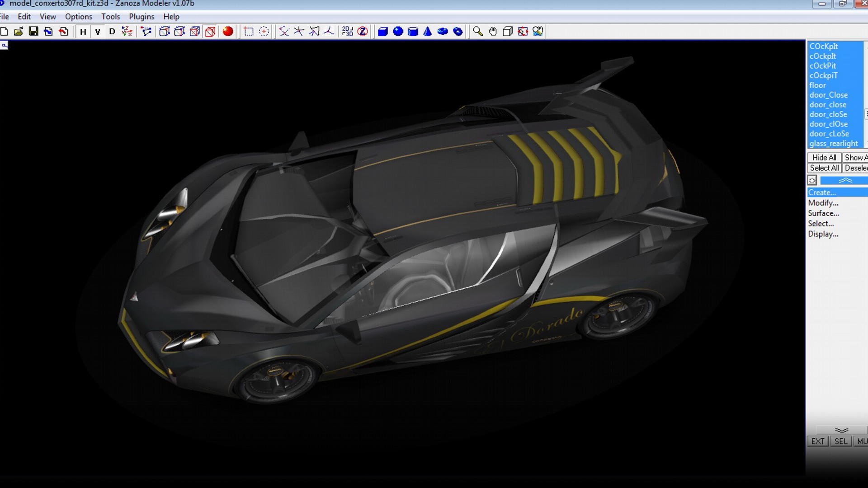Screen dimensions: 868x488
Task: Click the red sphere render icon
Action: pyautogui.click(x=228, y=31)
